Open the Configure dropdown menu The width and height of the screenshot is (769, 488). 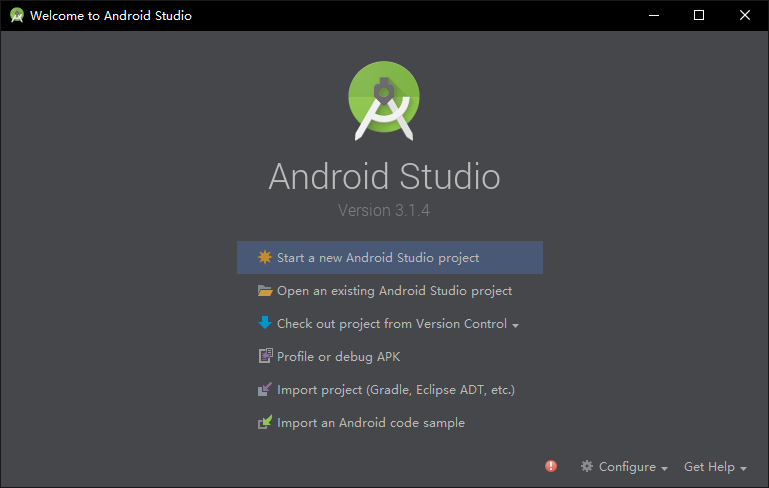click(624, 466)
